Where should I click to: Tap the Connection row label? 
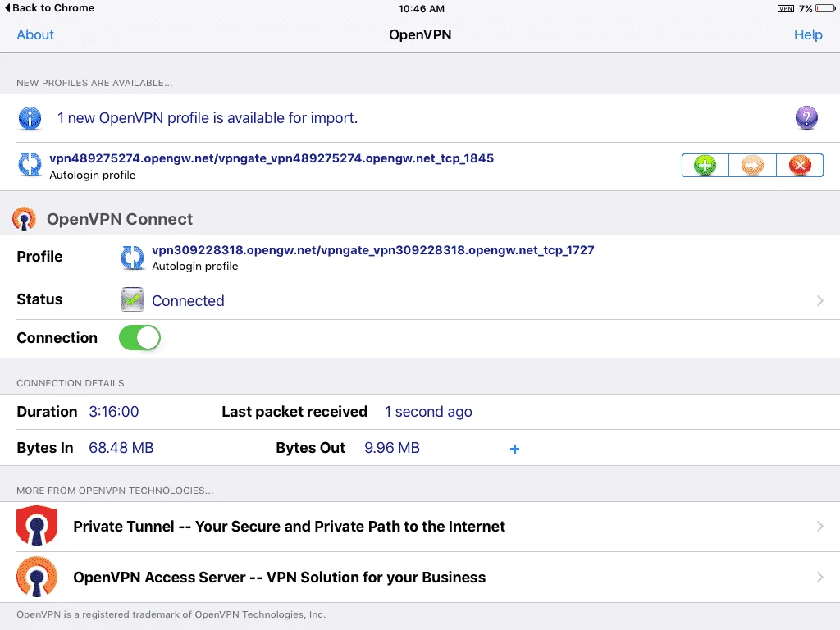point(57,338)
